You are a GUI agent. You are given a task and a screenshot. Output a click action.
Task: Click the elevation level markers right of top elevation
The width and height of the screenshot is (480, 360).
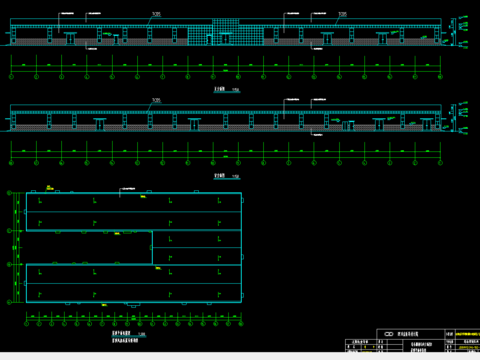[463, 32]
